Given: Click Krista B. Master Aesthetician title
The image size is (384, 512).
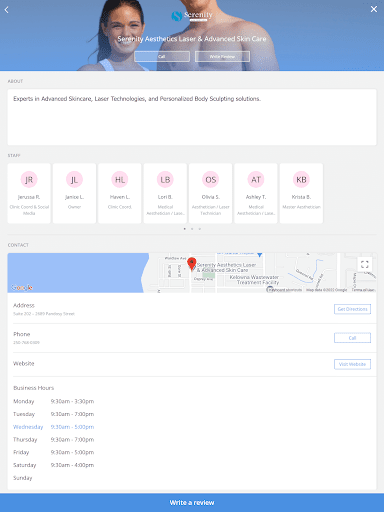Looking at the screenshot, I should [x=301, y=207].
